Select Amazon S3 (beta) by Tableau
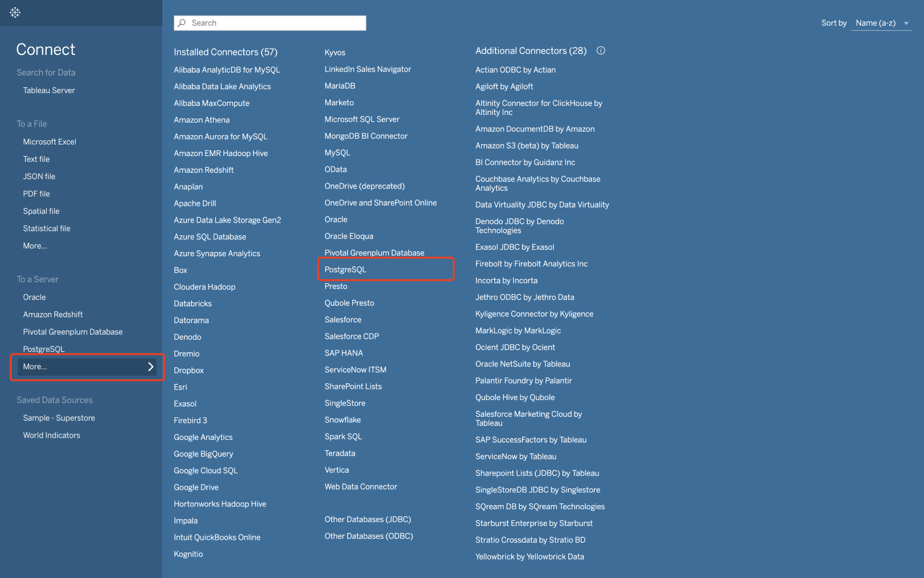The width and height of the screenshot is (924, 578). tap(527, 146)
